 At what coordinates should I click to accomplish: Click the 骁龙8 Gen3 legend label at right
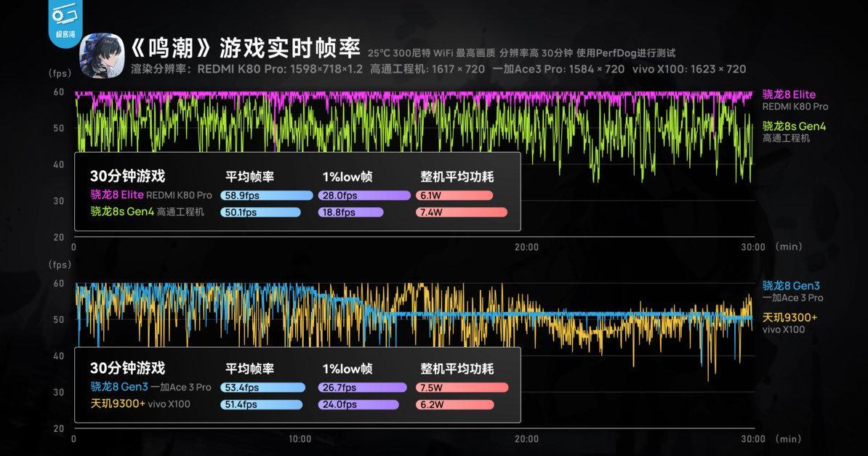point(791,286)
